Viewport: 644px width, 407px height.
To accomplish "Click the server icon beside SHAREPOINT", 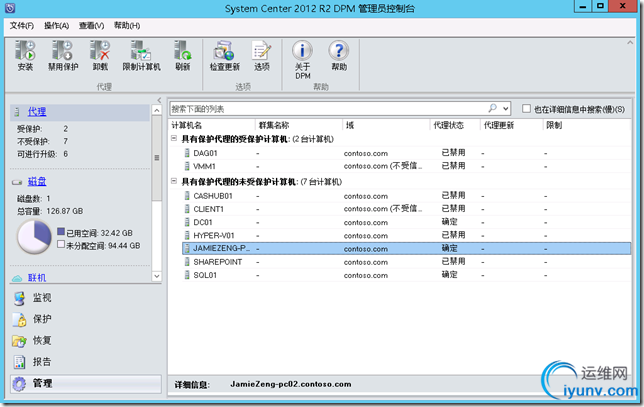I will tap(187, 262).
